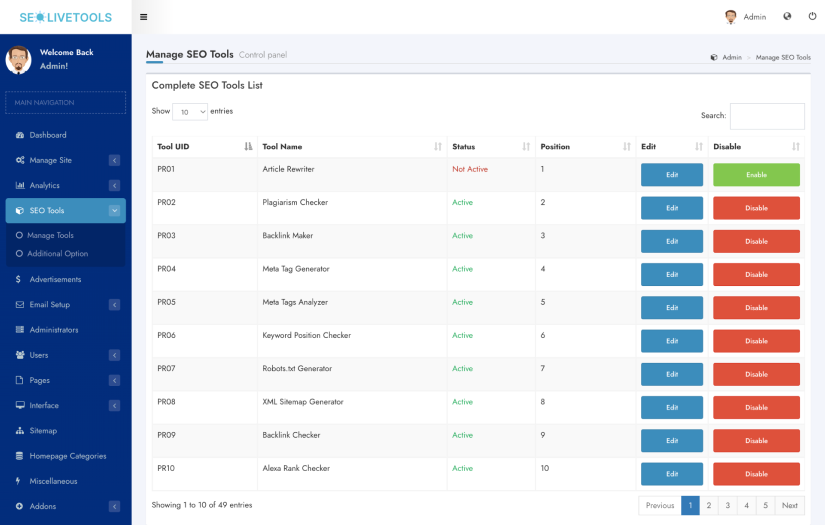Click sort arrows in Disable column header

796,147
